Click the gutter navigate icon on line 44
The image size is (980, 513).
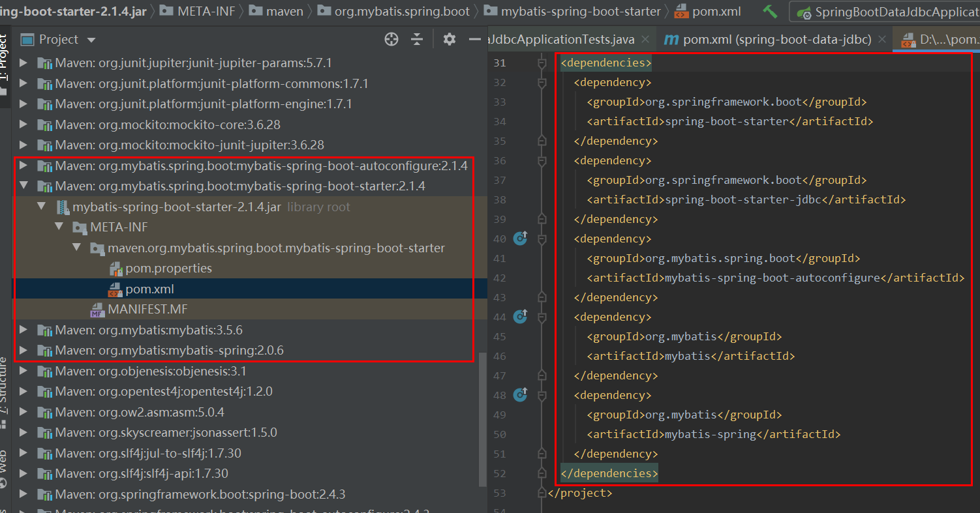[520, 316]
